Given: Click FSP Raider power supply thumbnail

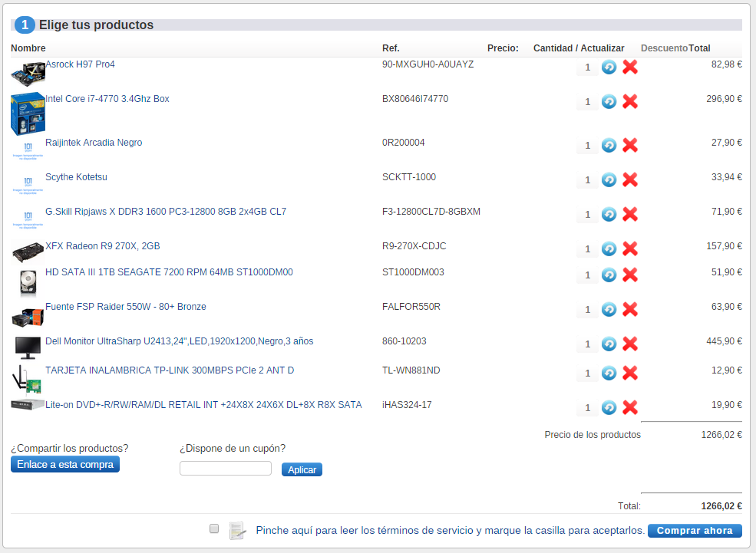Looking at the screenshot, I should tap(28, 317).
